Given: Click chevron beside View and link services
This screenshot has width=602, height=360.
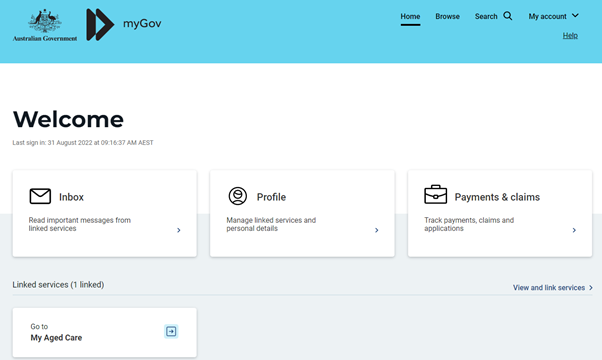Looking at the screenshot, I should point(591,287).
